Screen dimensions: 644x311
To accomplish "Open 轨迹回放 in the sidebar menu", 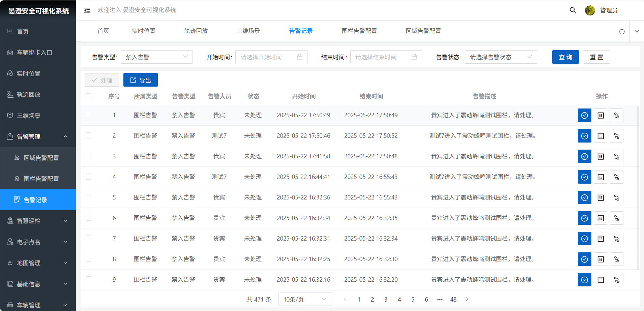I will coord(29,95).
